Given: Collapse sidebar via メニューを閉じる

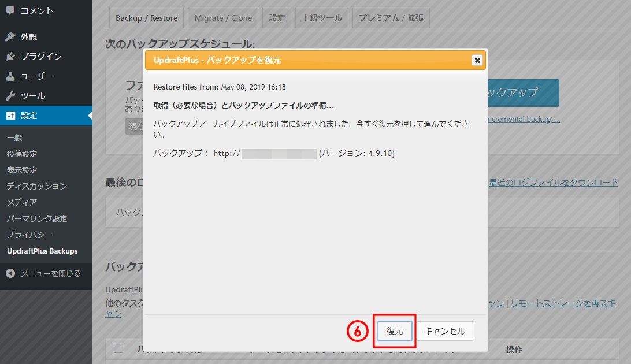Looking at the screenshot, I should (x=46, y=273).
